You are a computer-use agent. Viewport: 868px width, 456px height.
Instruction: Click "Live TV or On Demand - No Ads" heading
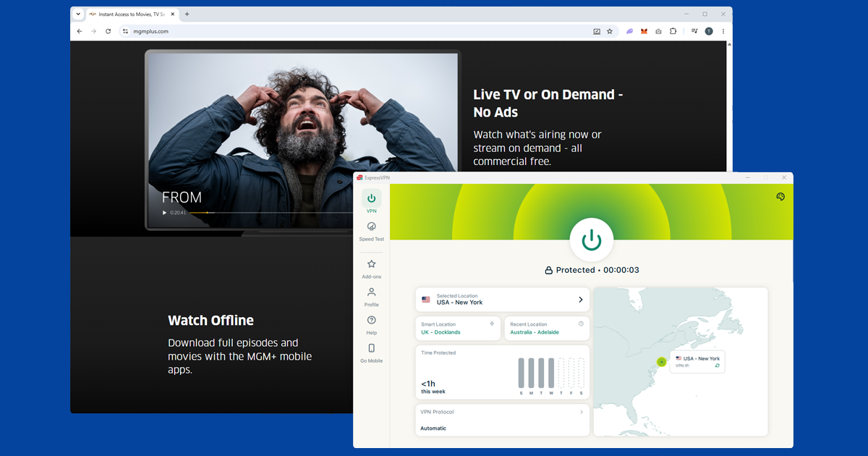pyautogui.click(x=548, y=103)
